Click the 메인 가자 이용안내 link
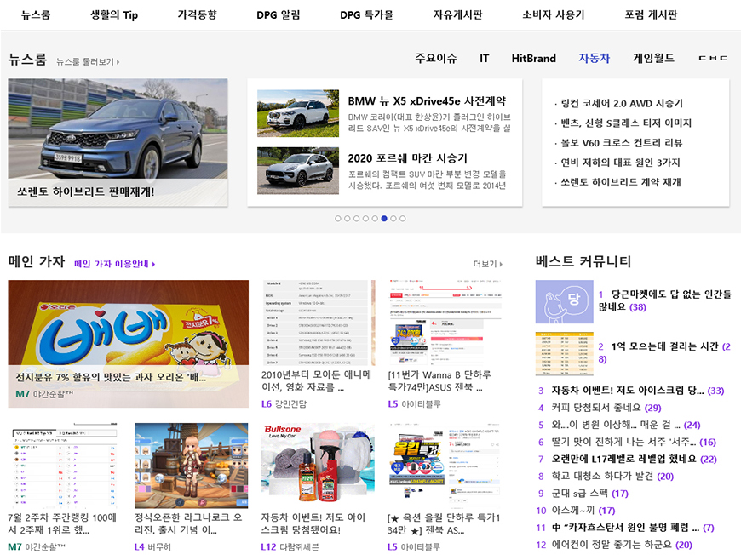The image size is (741, 560). [x=114, y=264]
